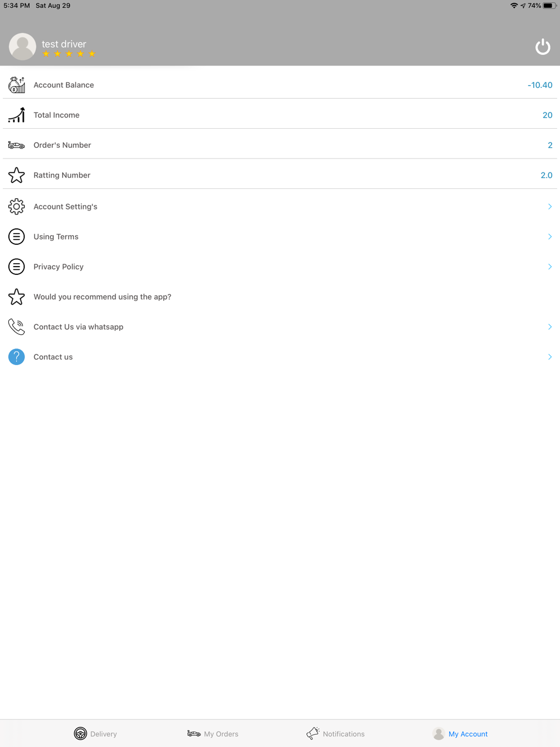
Task: Switch to the Delivery tab
Action: (x=95, y=734)
